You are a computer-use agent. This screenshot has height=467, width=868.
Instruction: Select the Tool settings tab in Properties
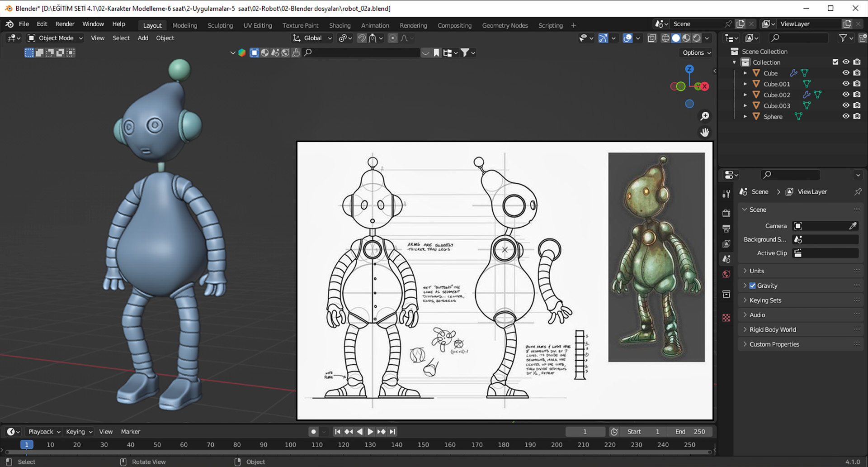tap(726, 194)
